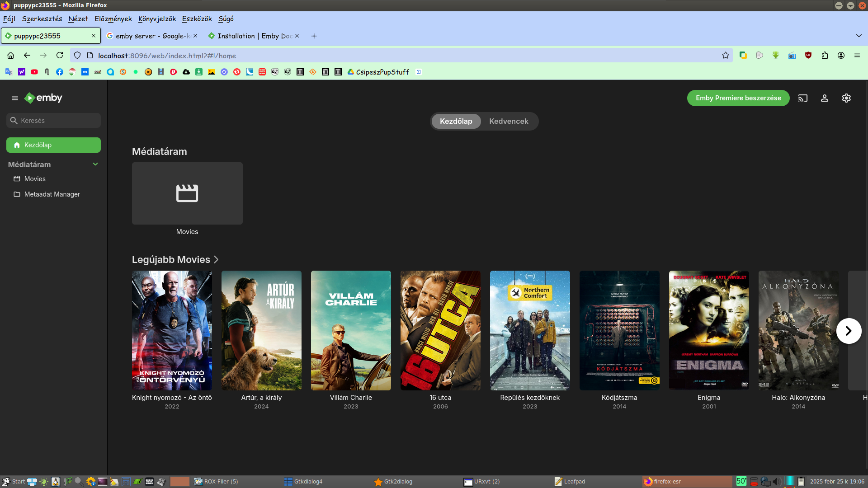Open the Firefox account icon
Viewport: 868px width, 488px height.
point(841,56)
